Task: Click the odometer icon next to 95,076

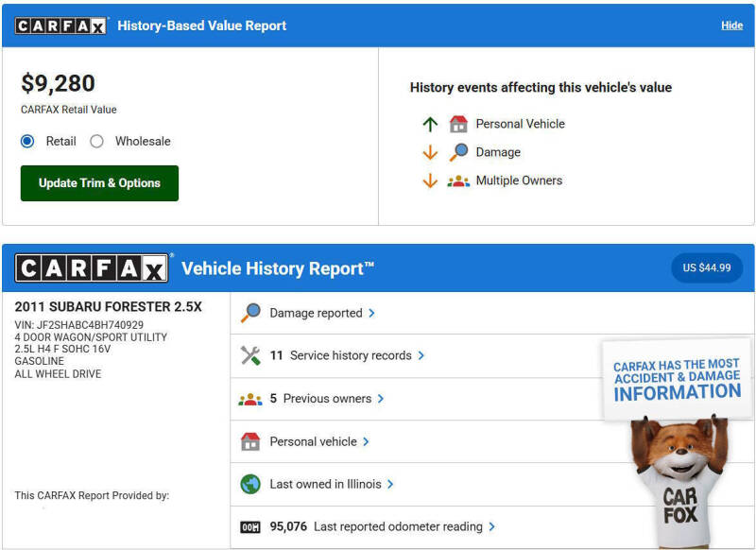Action: [x=250, y=526]
